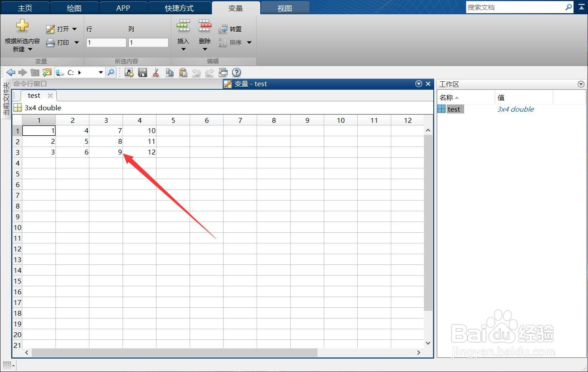The image size is (588, 372).
Task: Open the variable editor panel actions menu
Action: pyautogui.click(x=419, y=84)
